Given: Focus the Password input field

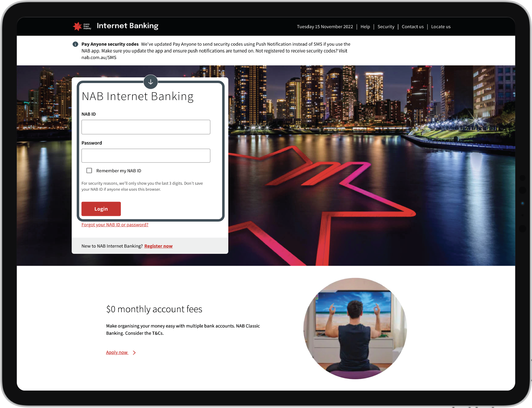Looking at the screenshot, I should click(x=146, y=156).
